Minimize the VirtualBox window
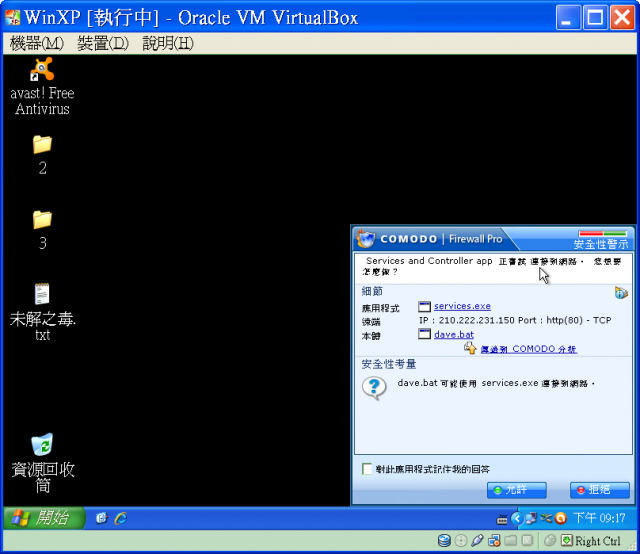640x554 pixels. [x=568, y=18]
